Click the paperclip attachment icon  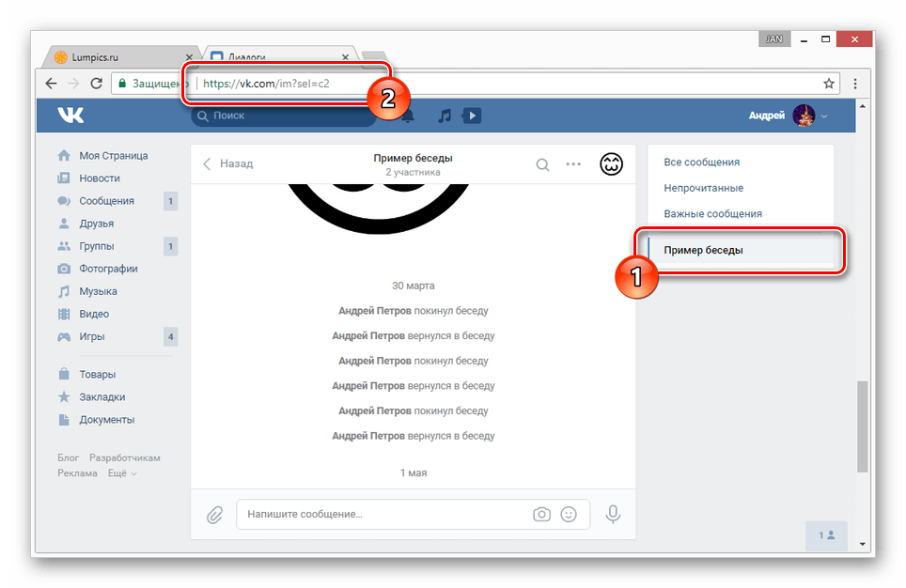214,515
